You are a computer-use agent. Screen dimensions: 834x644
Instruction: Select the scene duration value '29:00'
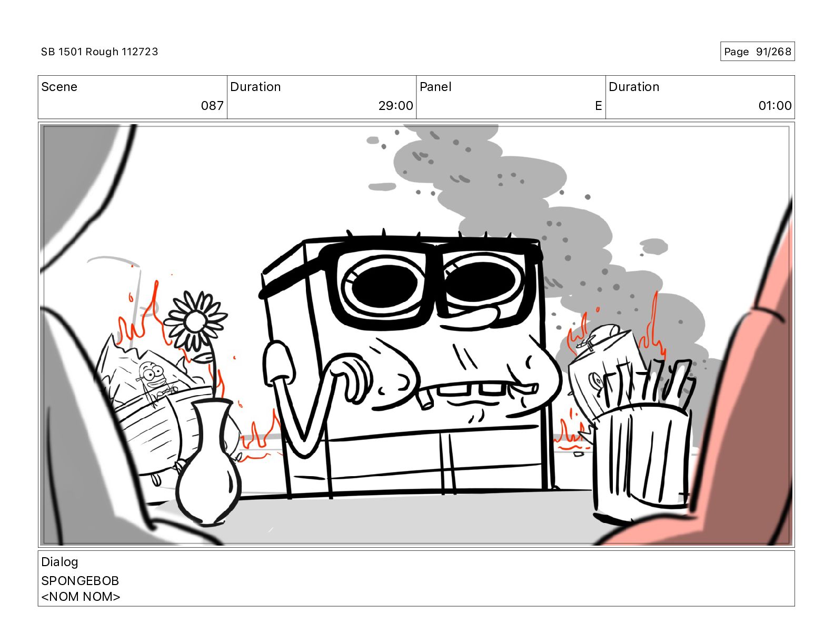395,106
